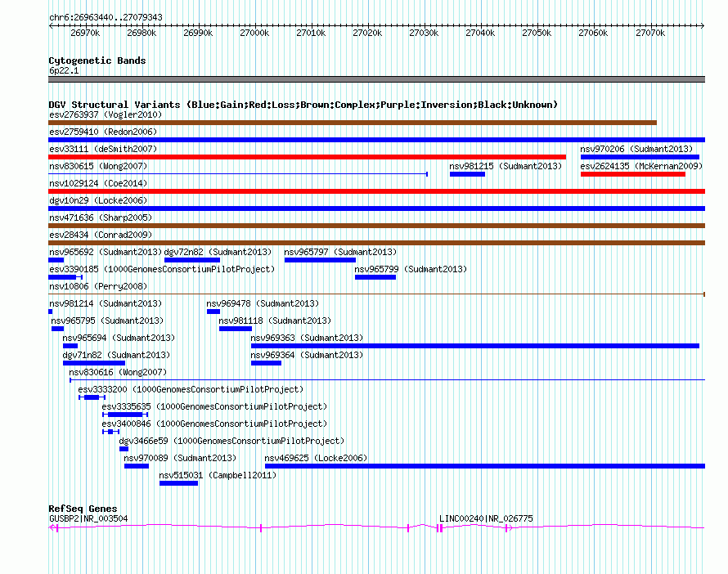Select the nsv969478 (Sudmant2013) blue bar
Viewport: 728px width, 574px height.
click(x=213, y=312)
